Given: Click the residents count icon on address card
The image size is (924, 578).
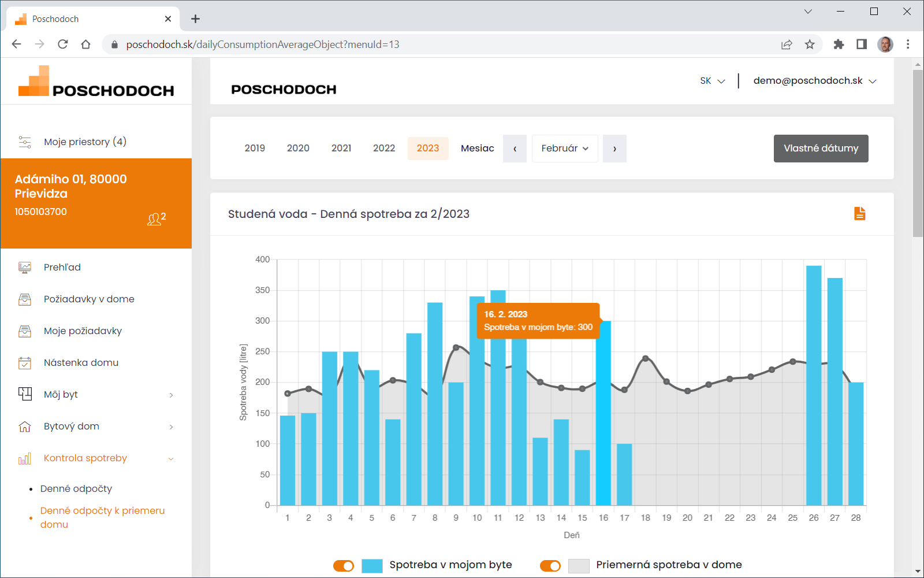Looking at the screenshot, I should pyautogui.click(x=157, y=218).
